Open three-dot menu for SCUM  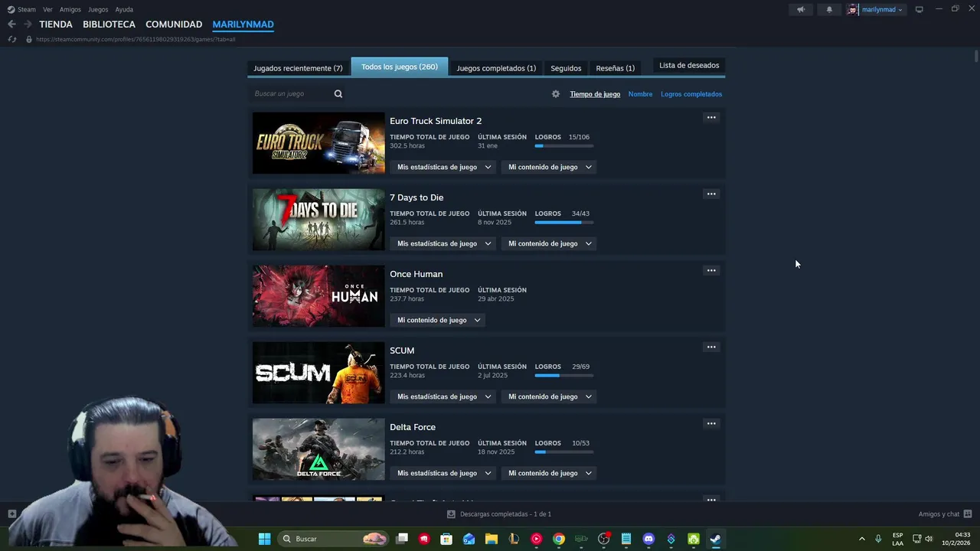pos(711,347)
